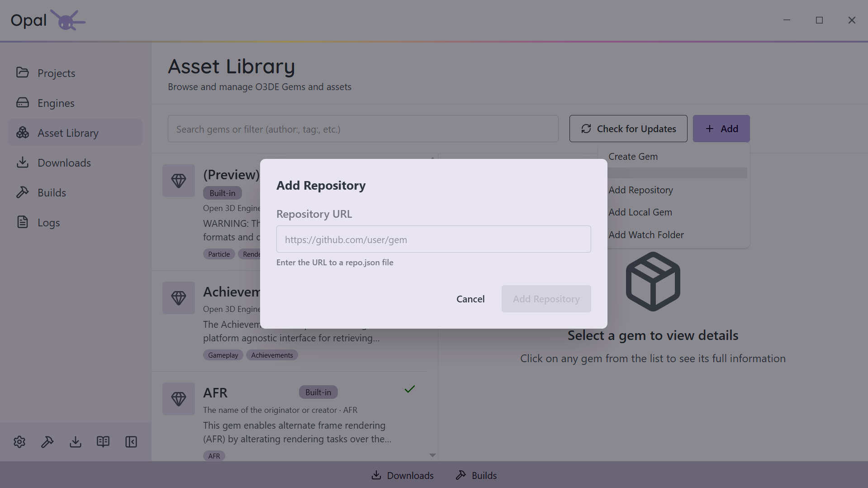868x488 pixels.
Task: Open the documentation book icon
Action: pos(103,442)
